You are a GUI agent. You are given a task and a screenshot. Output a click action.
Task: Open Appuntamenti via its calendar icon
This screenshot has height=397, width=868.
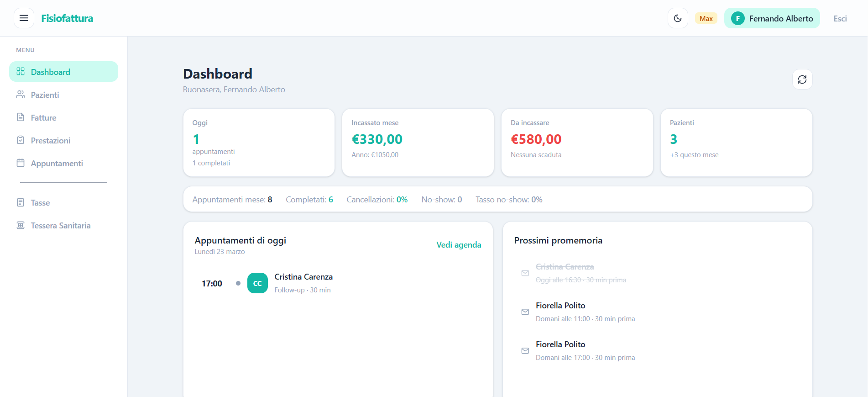(21, 163)
